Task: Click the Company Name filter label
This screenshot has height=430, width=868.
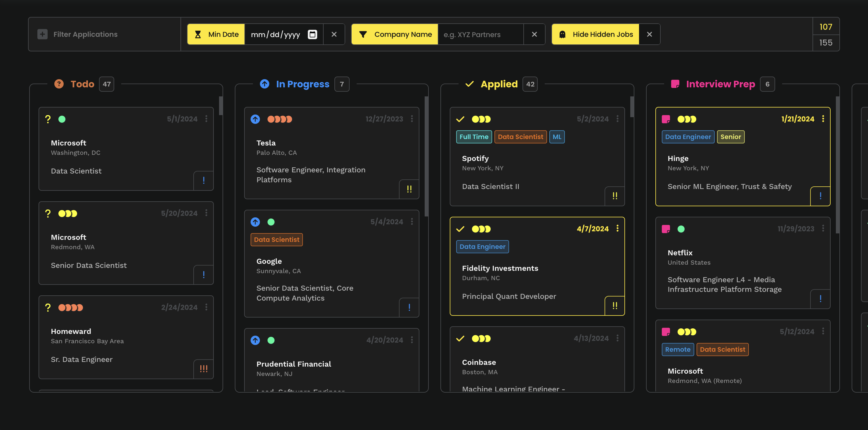Action: click(x=395, y=34)
